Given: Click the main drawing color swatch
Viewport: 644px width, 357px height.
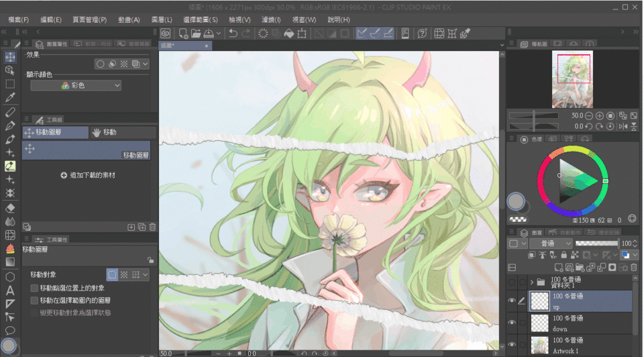Looking at the screenshot, I should click(516, 201).
